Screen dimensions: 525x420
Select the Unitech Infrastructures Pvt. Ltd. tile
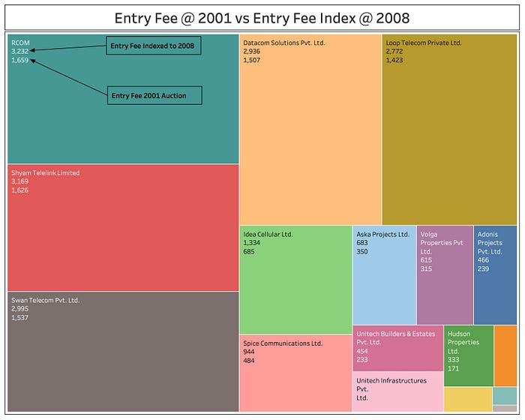click(398, 391)
